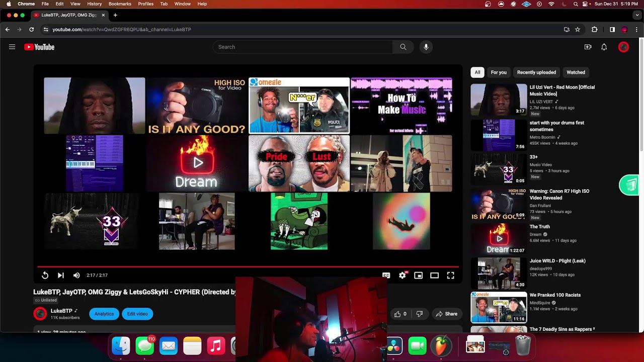Screen dimensions: 644x362
Task: Select the Recently uploaded filter chip
Action: 536,72
